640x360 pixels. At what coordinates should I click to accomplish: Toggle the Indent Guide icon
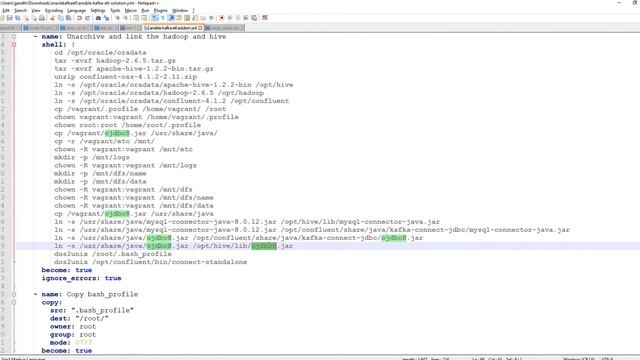(x=171, y=18)
